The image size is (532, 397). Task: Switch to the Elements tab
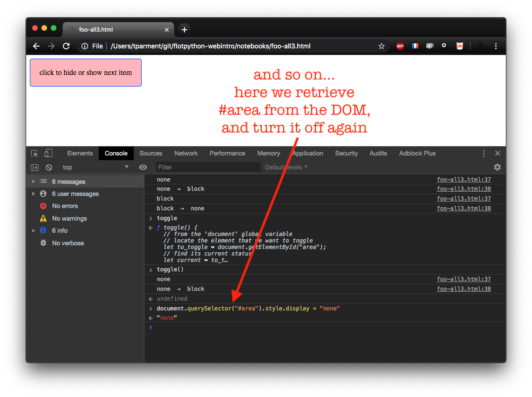[x=80, y=153]
